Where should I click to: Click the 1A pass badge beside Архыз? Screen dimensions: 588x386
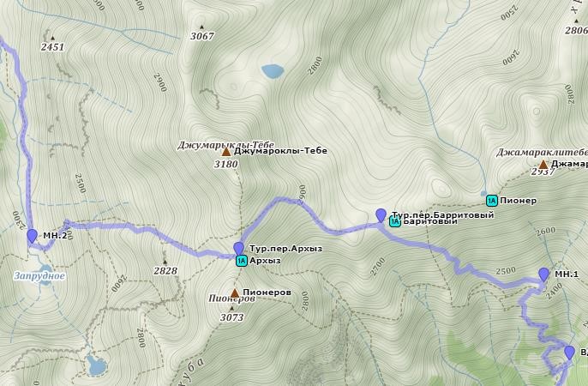click(x=242, y=261)
